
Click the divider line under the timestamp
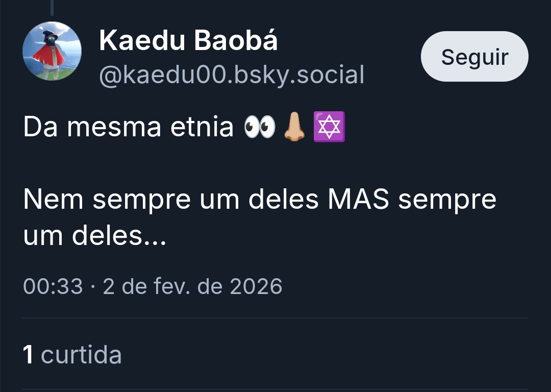(275, 318)
